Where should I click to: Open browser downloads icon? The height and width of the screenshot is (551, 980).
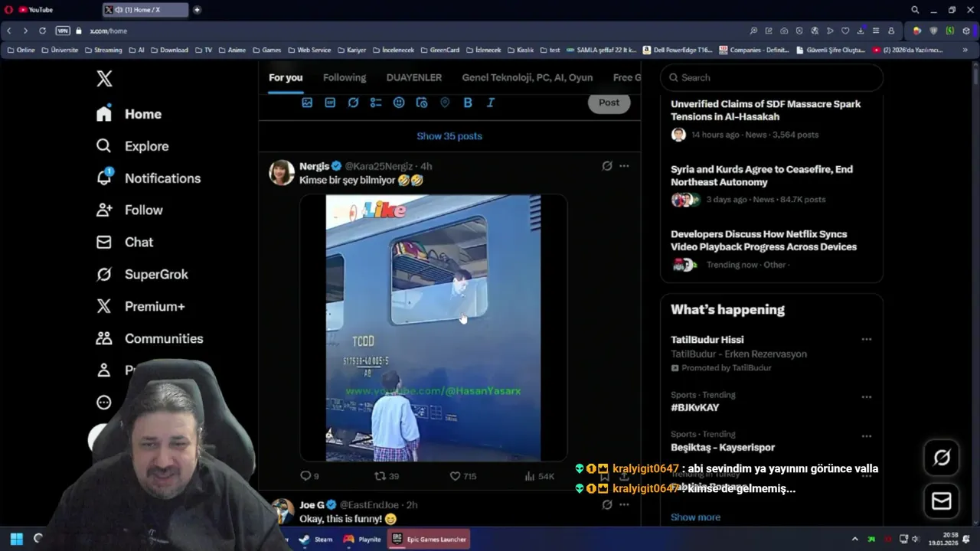tap(861, 31)
